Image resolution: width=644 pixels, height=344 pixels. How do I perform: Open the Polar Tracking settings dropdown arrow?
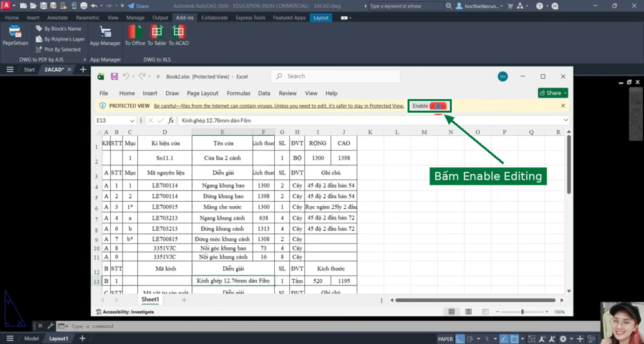[x=478, y=339]
